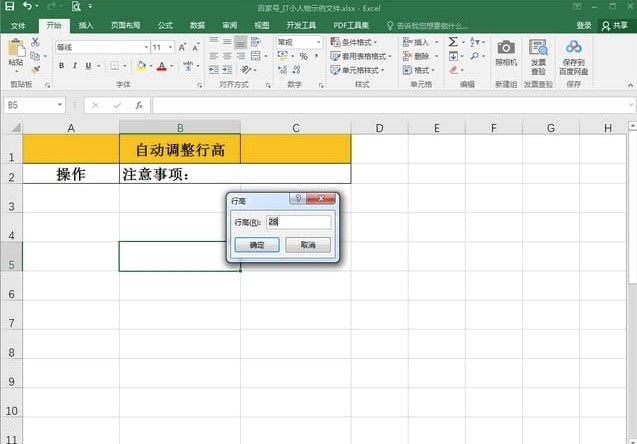Click the Undo arrow icon

coord(26,7)
